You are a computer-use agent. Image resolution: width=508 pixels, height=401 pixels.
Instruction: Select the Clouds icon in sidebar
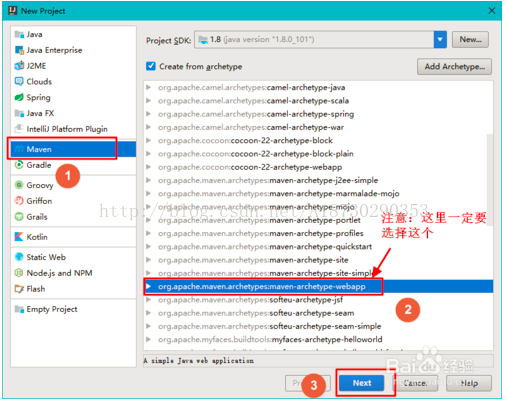[x=19, y=81]
